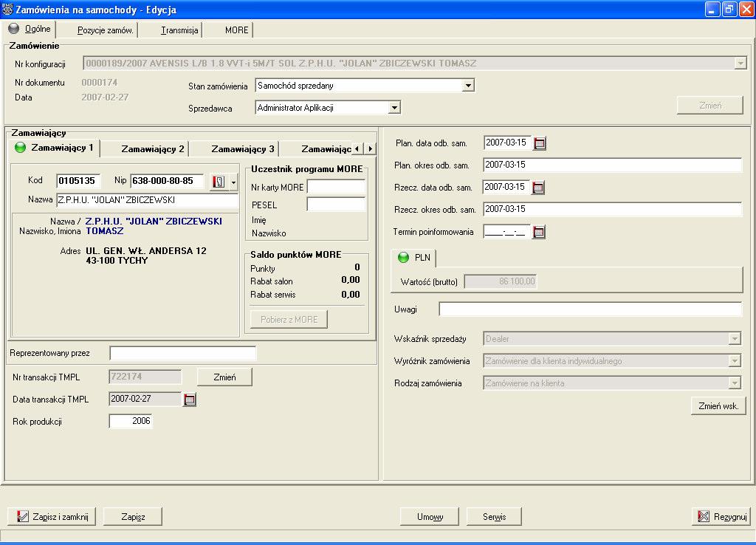
Task: Click the application icon in title bar
Action: point(7,9)
